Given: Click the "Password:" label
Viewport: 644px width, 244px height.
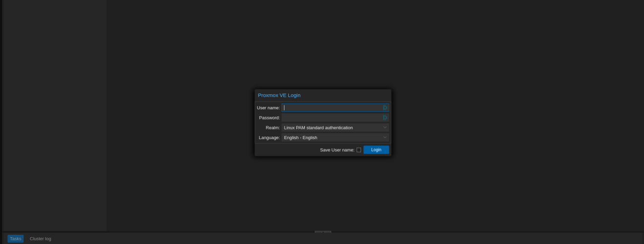Looking at the screenshot, I should [x=269, y=118].
